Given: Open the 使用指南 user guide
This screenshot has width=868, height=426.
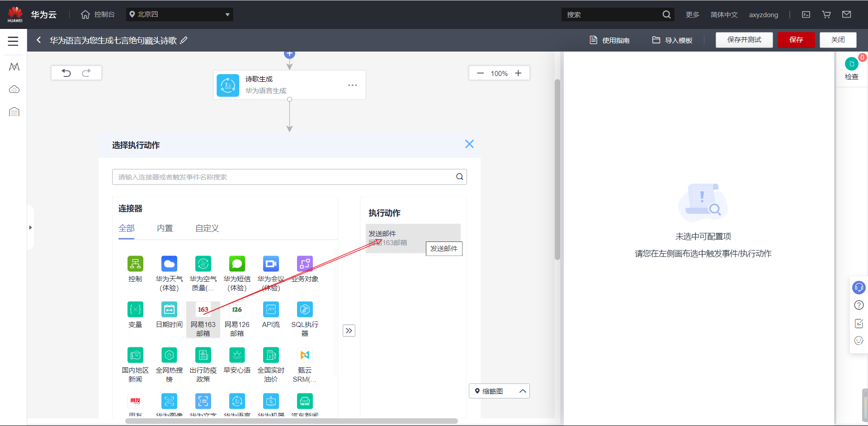Looking at the screenshot, I should coord(609,40).
